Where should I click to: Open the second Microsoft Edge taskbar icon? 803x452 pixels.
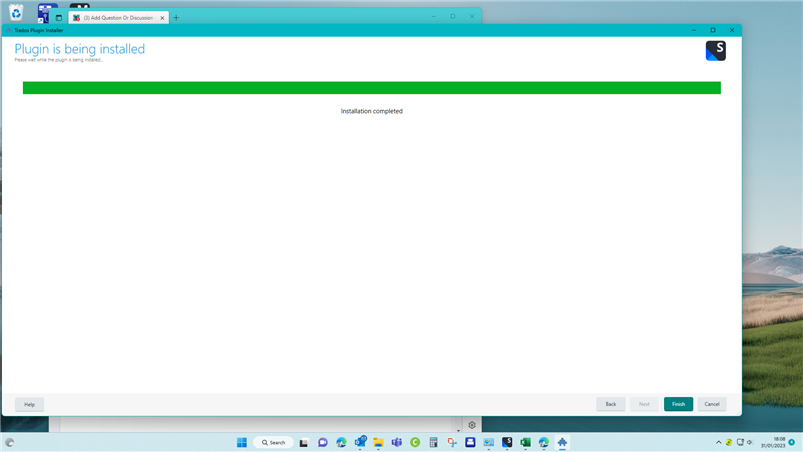pos(544,442)
